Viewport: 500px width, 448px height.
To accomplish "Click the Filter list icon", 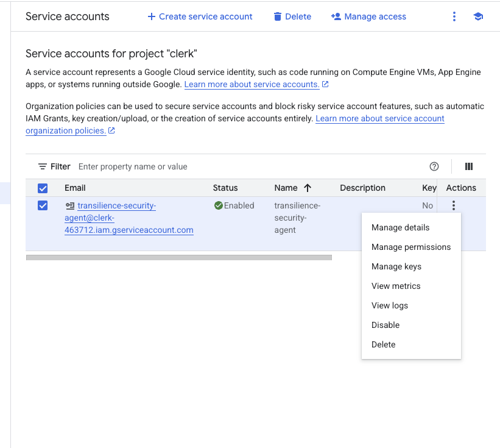I will point(43,166).
